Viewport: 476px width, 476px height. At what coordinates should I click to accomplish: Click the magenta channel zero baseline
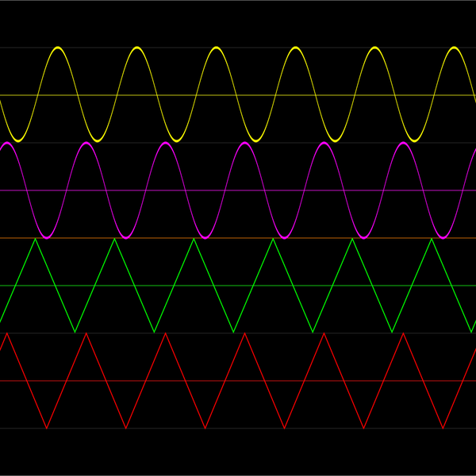[238, 190]
